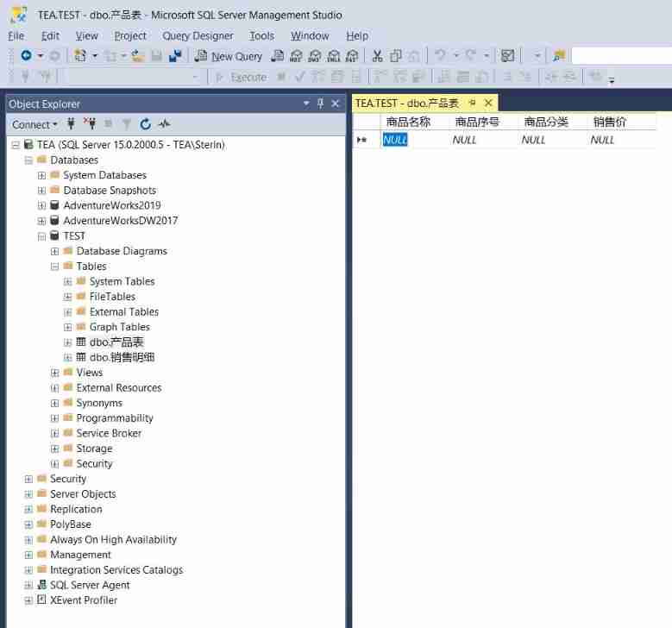Click the New Project icon
This screenshot has height=628, width=672.
click(x=80, y=55)
